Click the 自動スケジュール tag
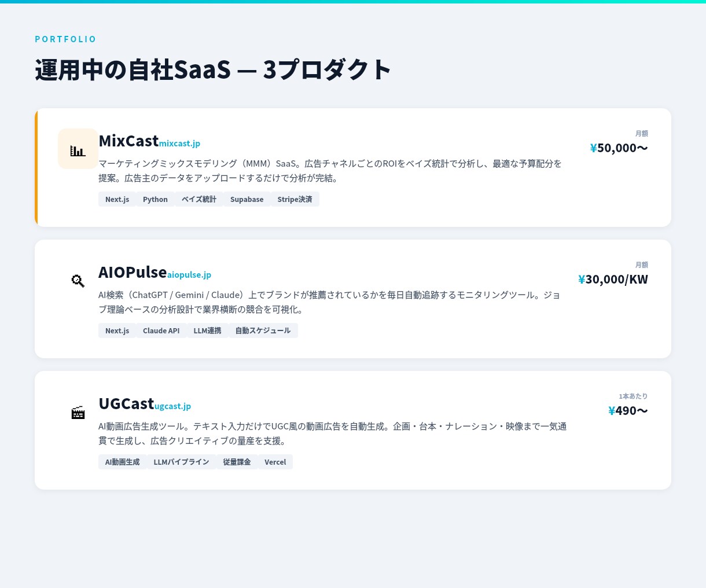The image size is (706, 588). click(263, 330)
